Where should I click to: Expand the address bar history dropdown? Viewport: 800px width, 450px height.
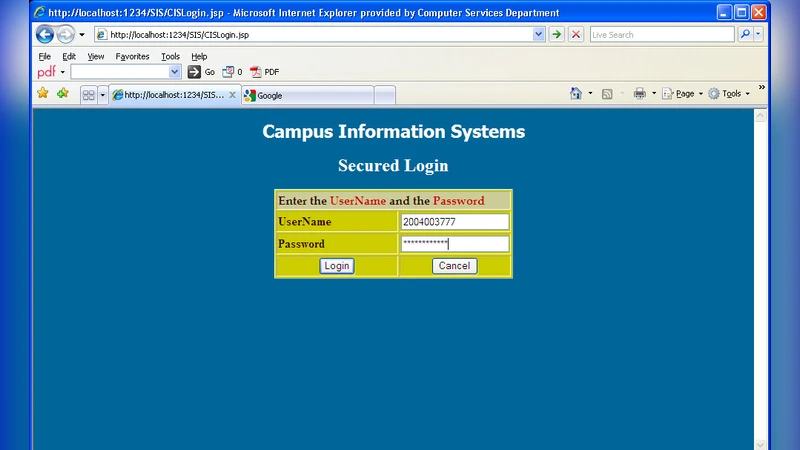[x=538, y=34]
